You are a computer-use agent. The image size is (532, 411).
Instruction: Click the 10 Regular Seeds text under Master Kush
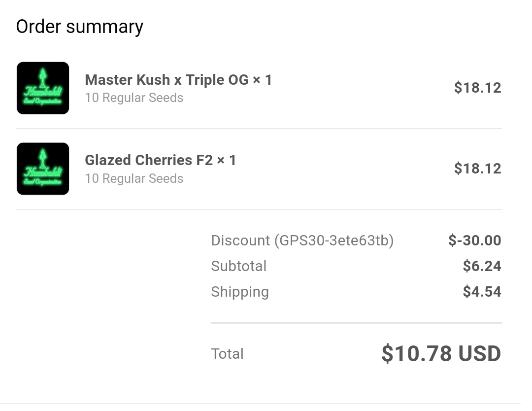(134, 98)
